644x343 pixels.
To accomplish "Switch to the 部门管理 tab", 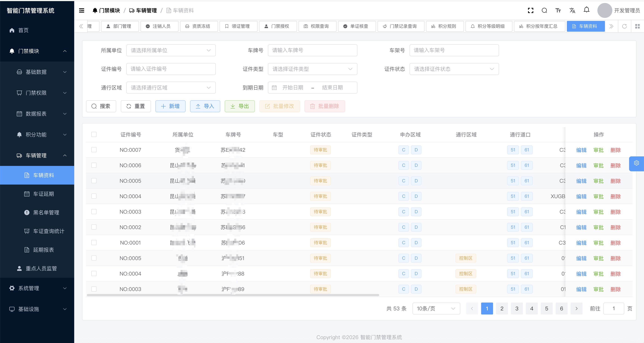I will coord(120,26).
